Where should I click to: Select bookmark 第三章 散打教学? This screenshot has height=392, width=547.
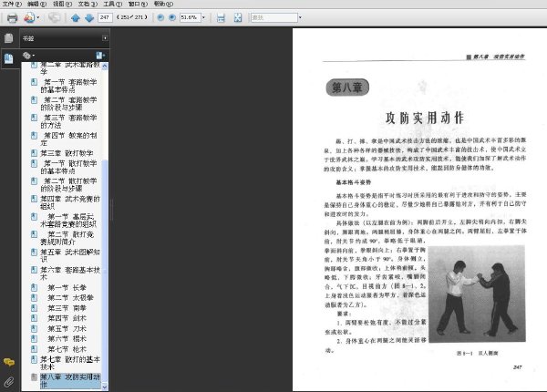(x=67, y=153)
